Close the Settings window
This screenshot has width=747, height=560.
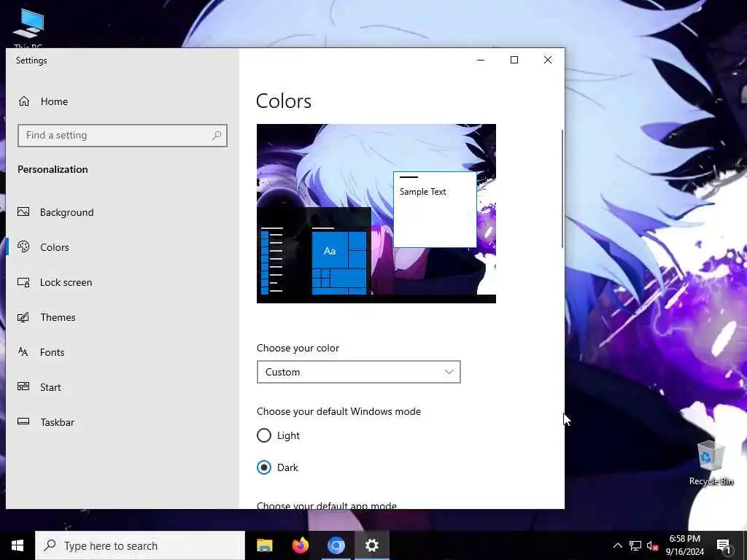[548, 60]
